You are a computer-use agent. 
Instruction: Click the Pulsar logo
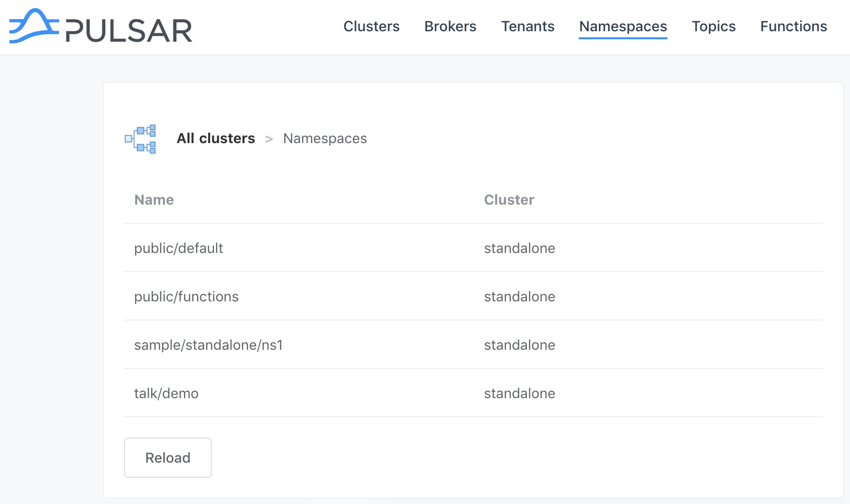point(101,26)
